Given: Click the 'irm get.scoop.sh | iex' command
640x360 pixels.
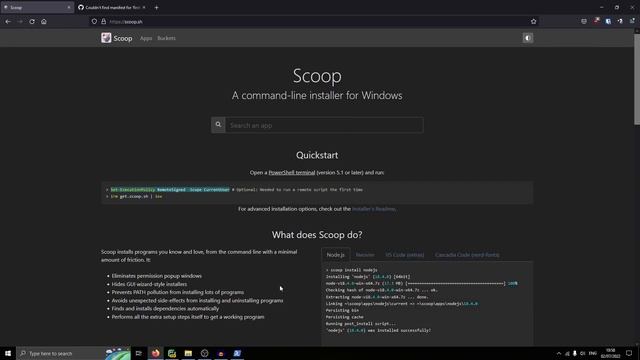Looking at the screenshot, I should (x=136, y=196).
